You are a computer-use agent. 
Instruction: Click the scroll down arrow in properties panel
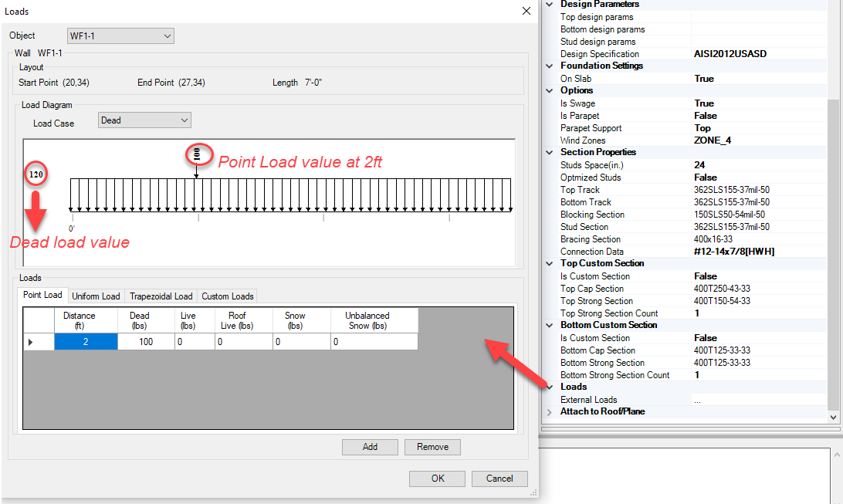(x=833, y=417)
